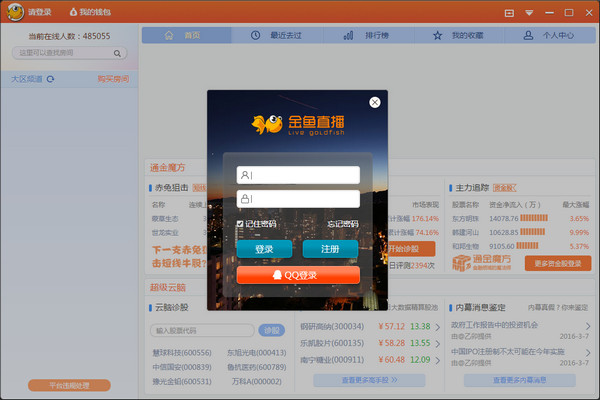Click the username input field
Viewport: 600px width, 400px height.
[297, 175]
